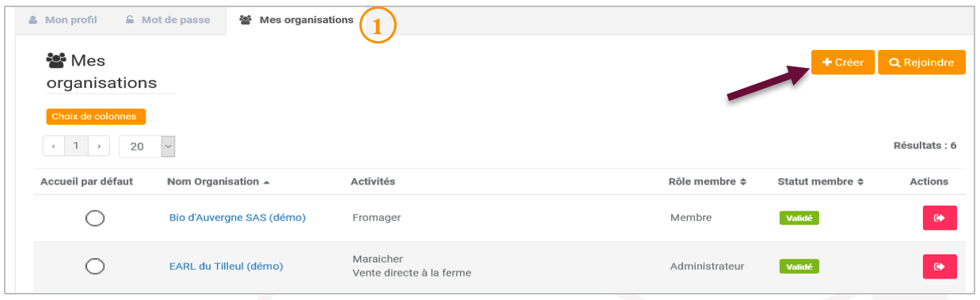Click the leave icon for Bio d'Auvergne SAS
This screenshot has width=980, height=300.
click(940, 218)
